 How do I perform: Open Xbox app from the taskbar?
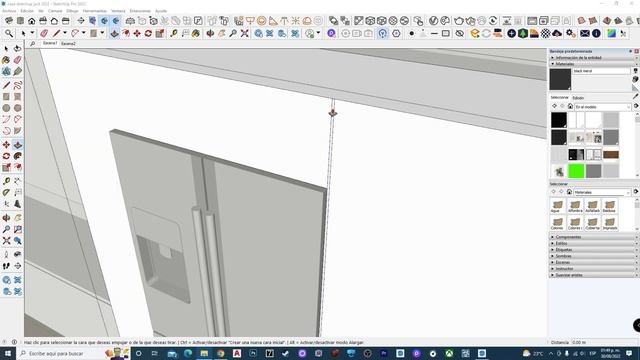pos(449,353)
